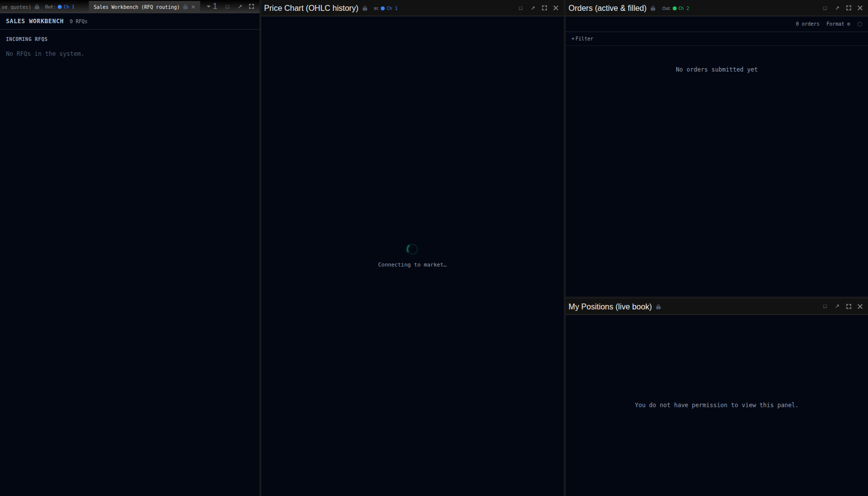Open the In: Ch 1 link selector on Price Chart

coord(386,8)
